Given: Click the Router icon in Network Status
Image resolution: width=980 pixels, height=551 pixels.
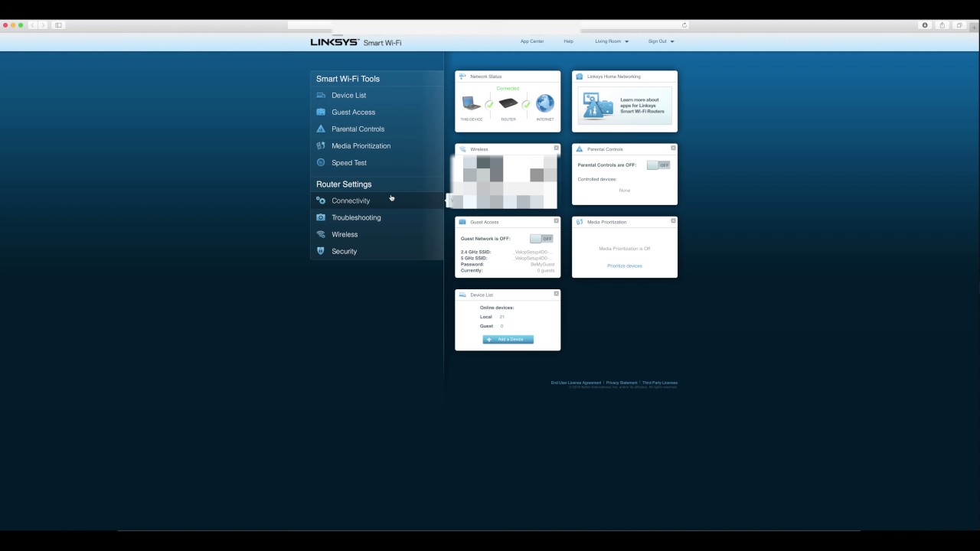Looking at the screenshot, I should click(x=508, y=103).
